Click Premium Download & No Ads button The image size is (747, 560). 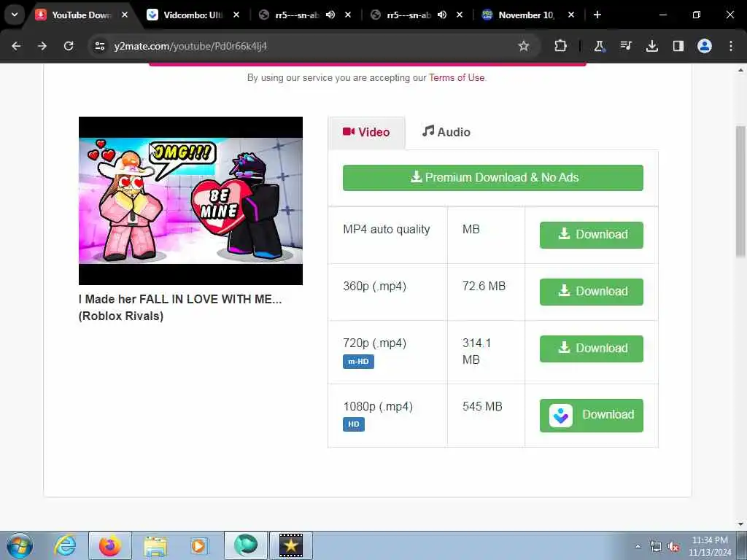pos(492,178)
